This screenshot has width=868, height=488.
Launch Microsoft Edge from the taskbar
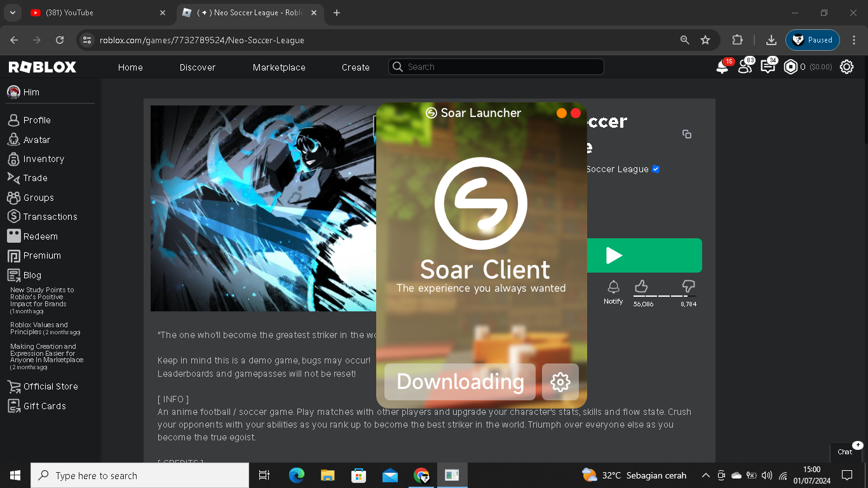click(296, 475)
